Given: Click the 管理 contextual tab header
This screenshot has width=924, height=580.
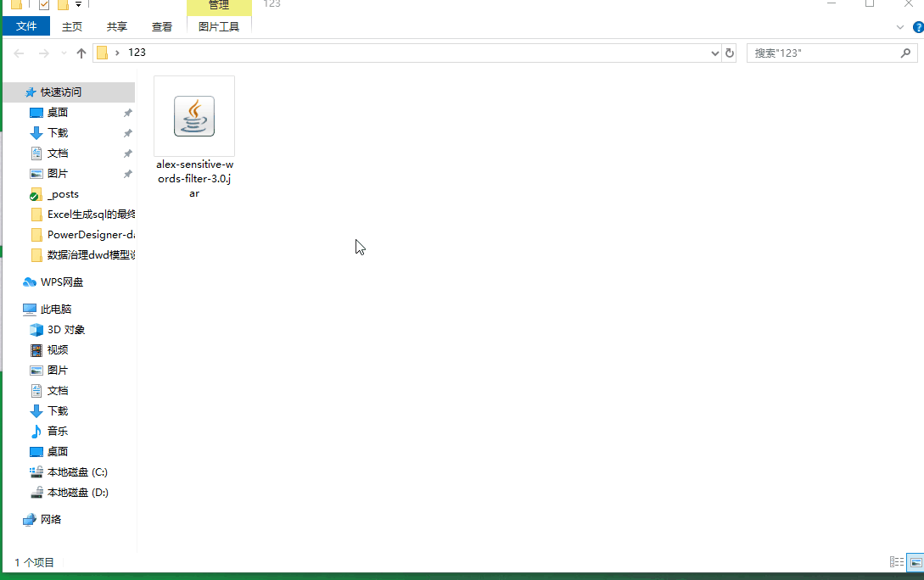Looking at the screenshot, I should [219, 5].
